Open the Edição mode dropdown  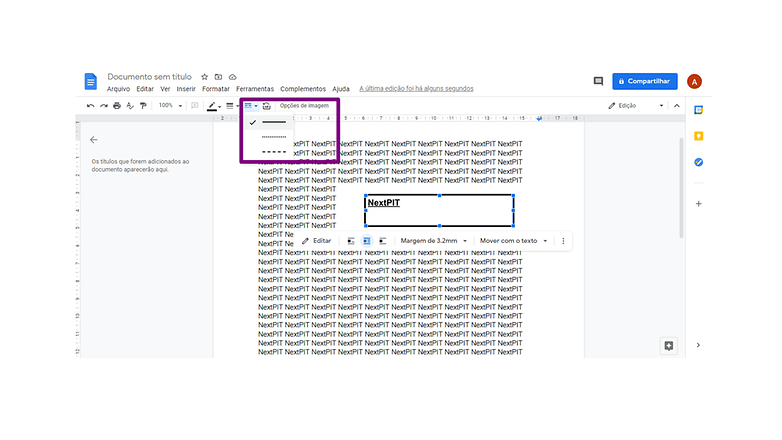636,106
